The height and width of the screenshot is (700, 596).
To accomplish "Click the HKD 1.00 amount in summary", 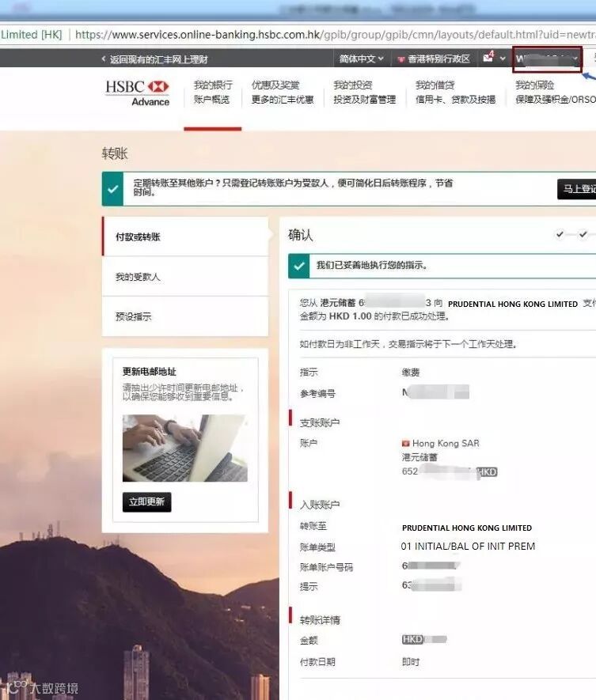I will (351, 316).
